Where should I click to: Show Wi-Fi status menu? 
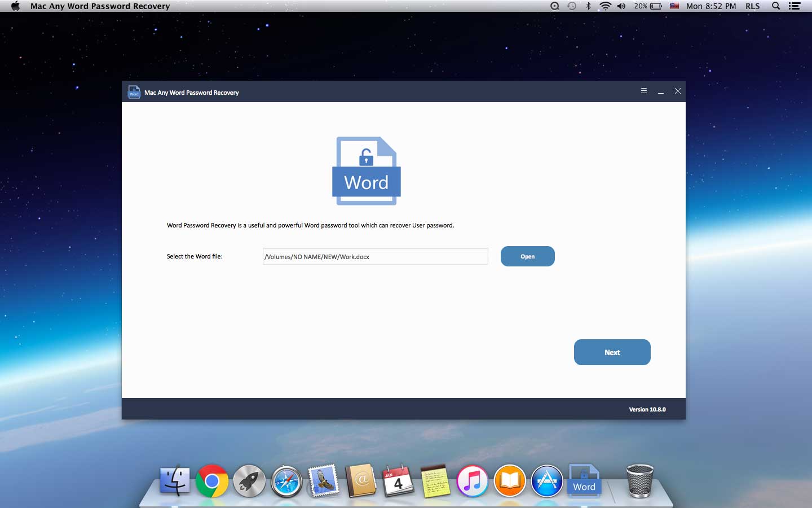(x=605, y=6)
